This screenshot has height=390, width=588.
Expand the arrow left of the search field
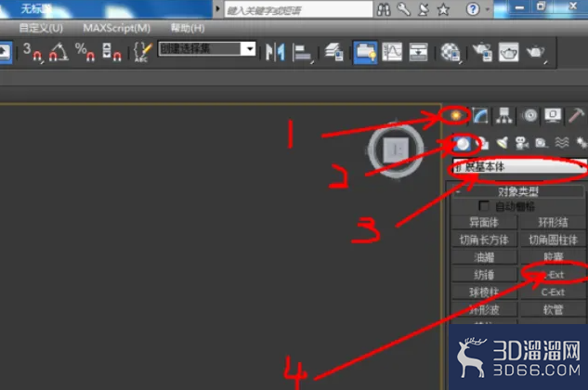click(217, 8)
